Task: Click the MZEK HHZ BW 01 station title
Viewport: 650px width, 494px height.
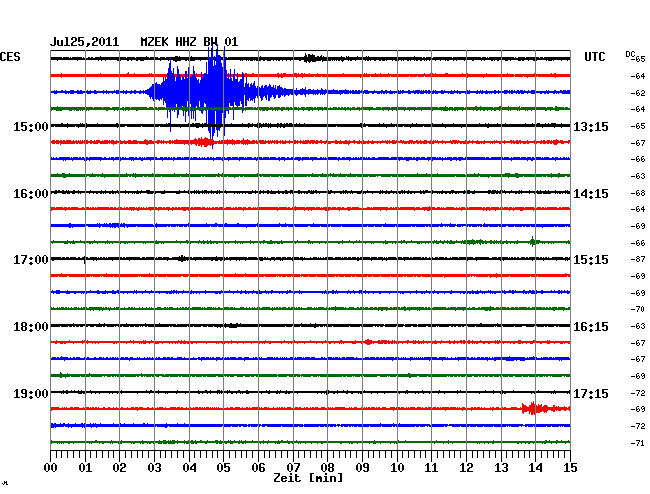Action: click(x=189, y=42)
